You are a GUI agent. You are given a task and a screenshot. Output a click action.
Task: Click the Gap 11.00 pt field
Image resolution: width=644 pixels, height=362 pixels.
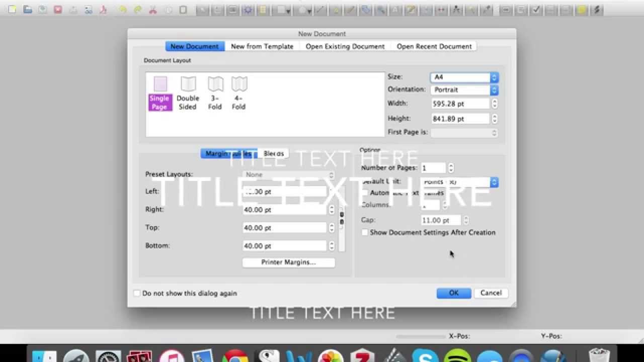point(441,220)
